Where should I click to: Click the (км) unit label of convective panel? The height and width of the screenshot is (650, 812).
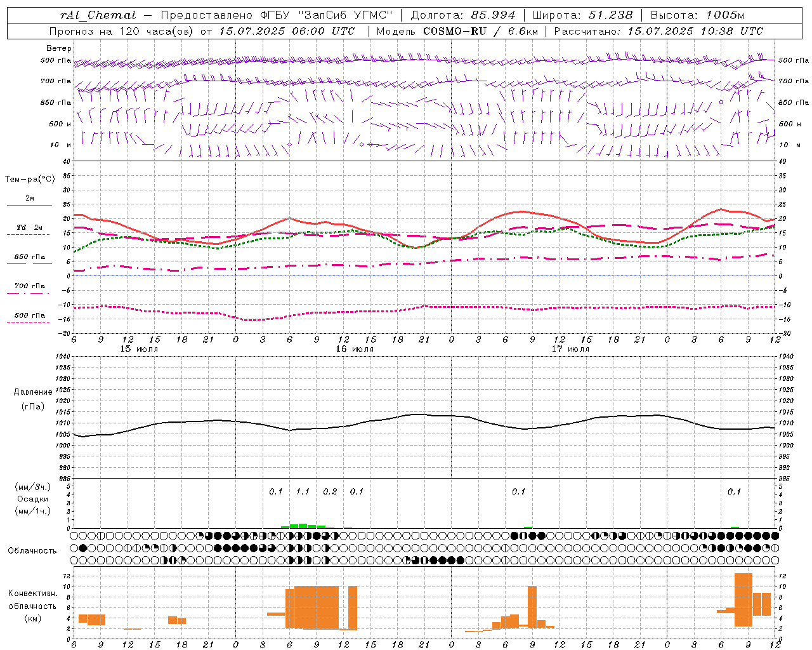click(32, 618)
